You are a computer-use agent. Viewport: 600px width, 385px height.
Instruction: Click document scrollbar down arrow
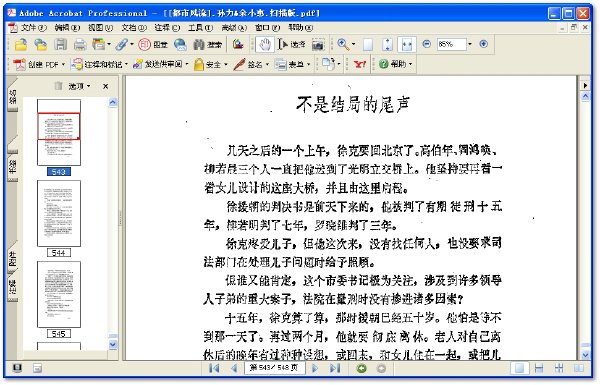click(x=585, y=355)
